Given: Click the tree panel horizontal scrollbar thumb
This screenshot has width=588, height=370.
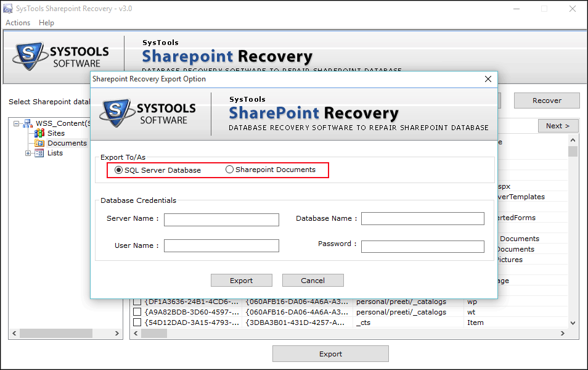Looking at the screenshot, I should click(x=56, y=333).
